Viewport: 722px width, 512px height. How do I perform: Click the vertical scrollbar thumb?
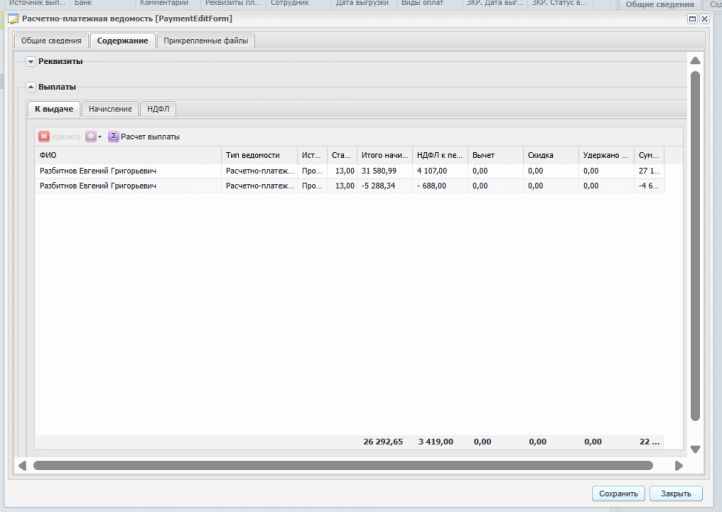coord(695,246)
